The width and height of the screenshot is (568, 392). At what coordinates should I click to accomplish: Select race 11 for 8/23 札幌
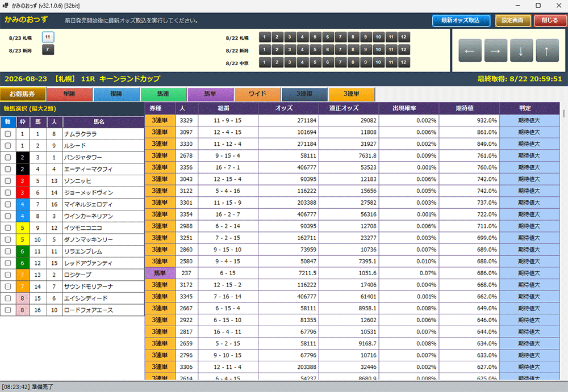pos(48,37)
